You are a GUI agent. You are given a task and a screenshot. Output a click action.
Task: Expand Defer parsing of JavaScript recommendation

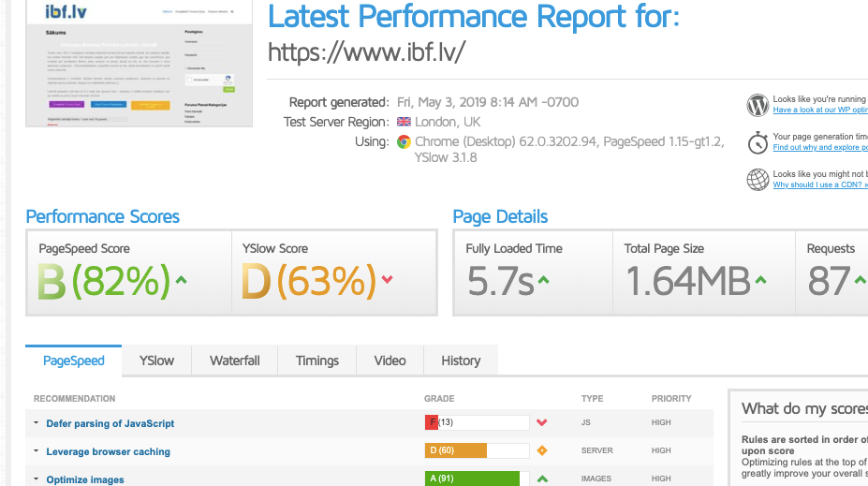(110, 423)
